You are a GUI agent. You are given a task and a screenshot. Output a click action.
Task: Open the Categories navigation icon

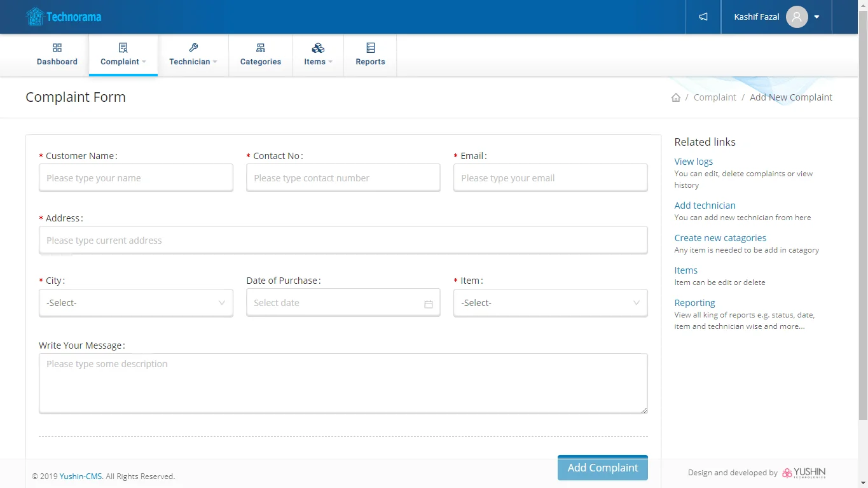click(x=261, y=48)
